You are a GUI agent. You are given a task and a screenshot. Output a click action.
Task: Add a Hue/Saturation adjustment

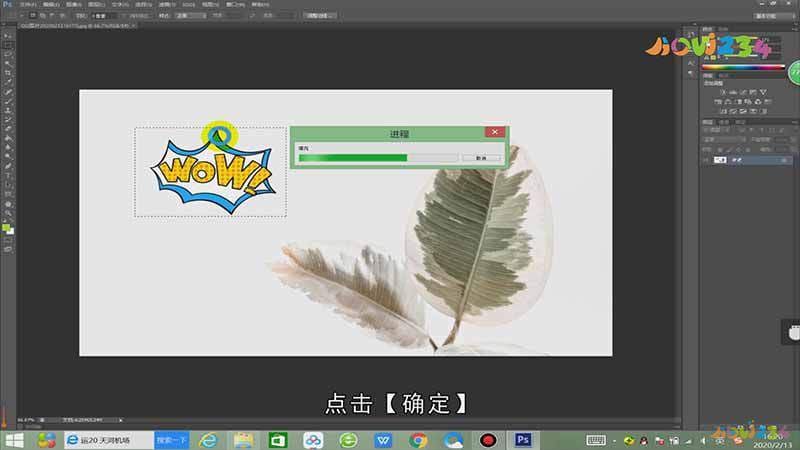point(718,102)
